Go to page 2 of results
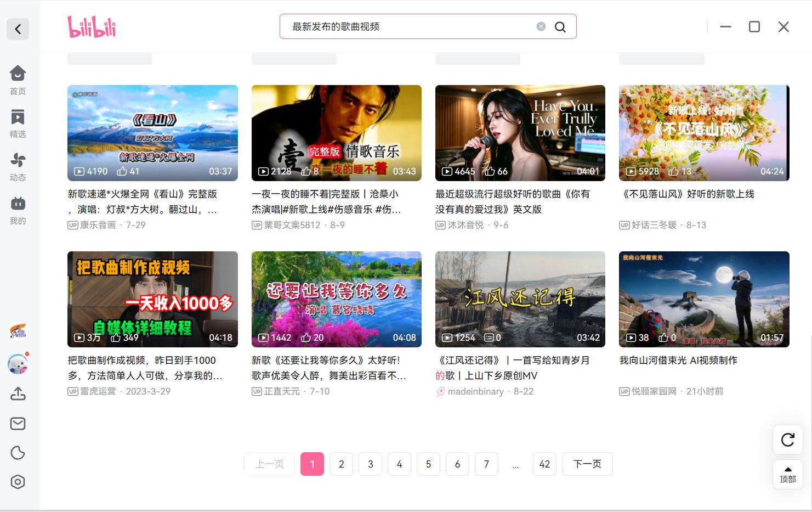 pos(341,464)
